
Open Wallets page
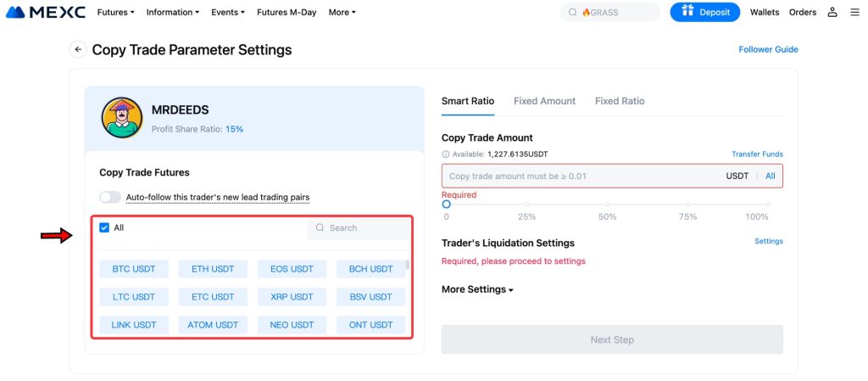click(x=765, y=12)
